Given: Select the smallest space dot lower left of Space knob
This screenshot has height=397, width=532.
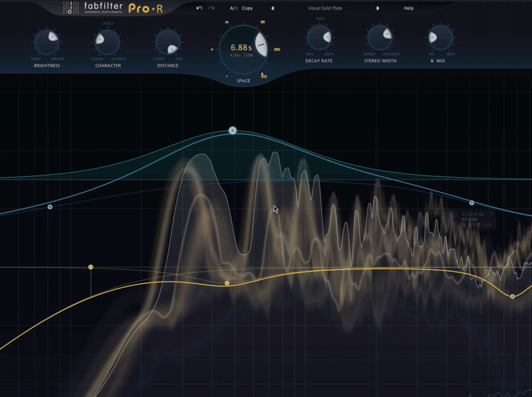Looking at the screenshot, I should point(227,76).
